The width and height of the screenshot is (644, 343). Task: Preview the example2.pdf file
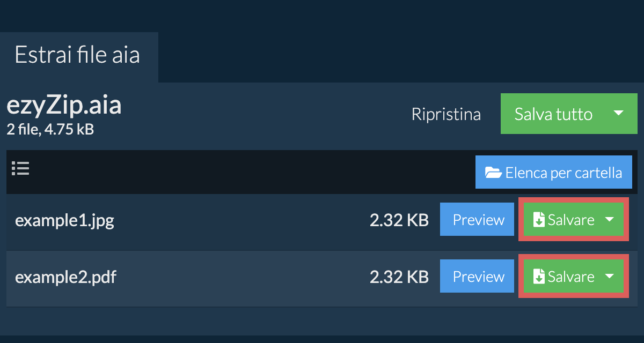pyautogui.click(x=479, y=277)
